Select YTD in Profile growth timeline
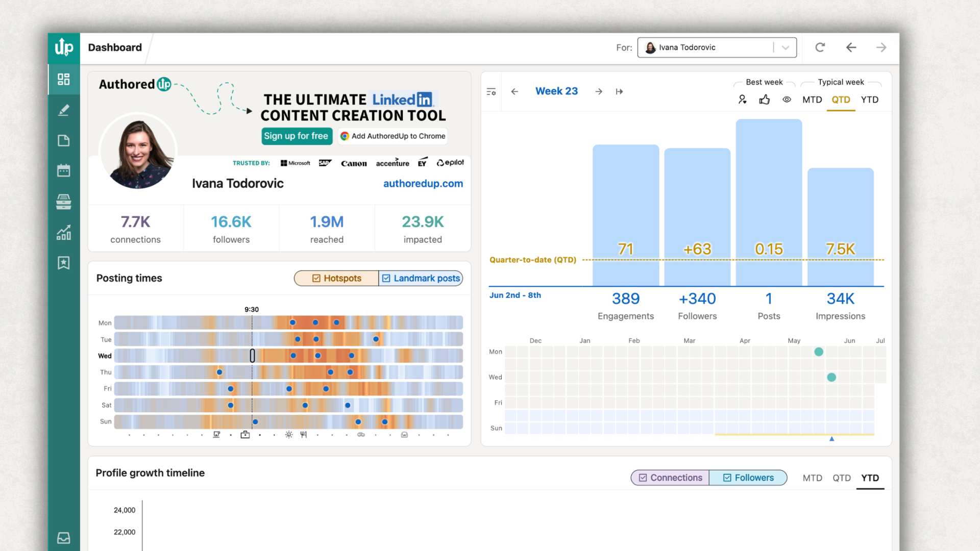This screenshot has height=551, width=980. [x=870, y=478]
